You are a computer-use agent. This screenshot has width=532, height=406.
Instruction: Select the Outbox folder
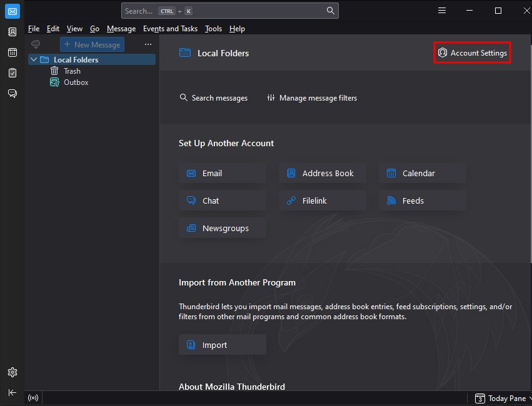tap(76, 82)
